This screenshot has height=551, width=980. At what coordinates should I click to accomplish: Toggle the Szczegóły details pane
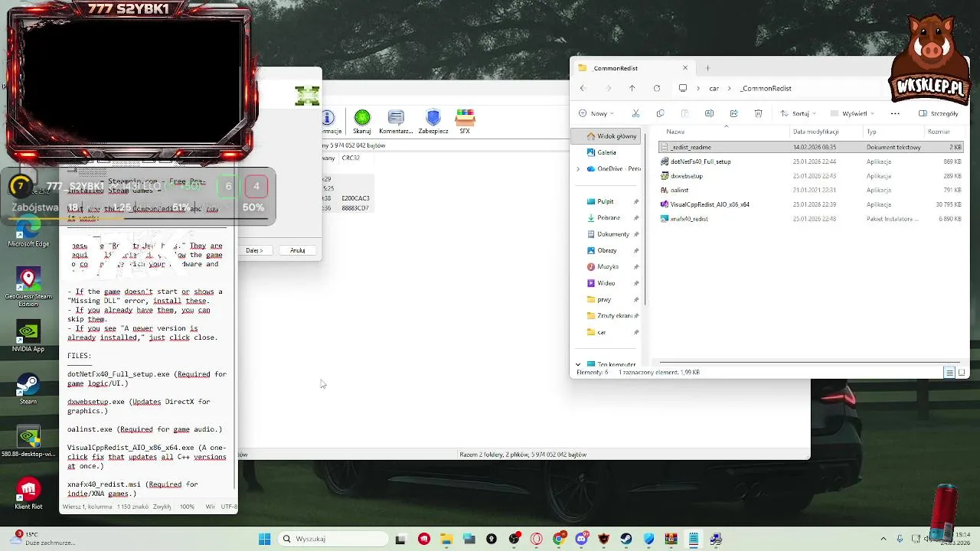coord(938,113)
